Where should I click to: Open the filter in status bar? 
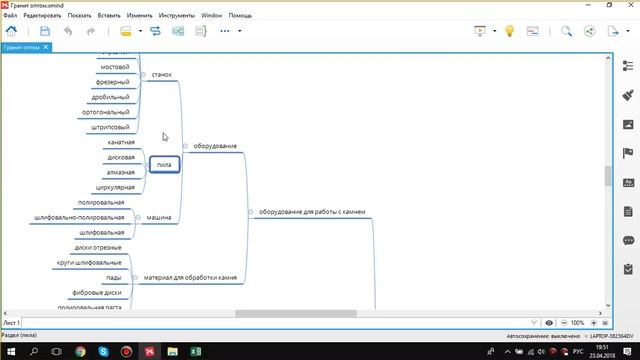coord(534,323)
